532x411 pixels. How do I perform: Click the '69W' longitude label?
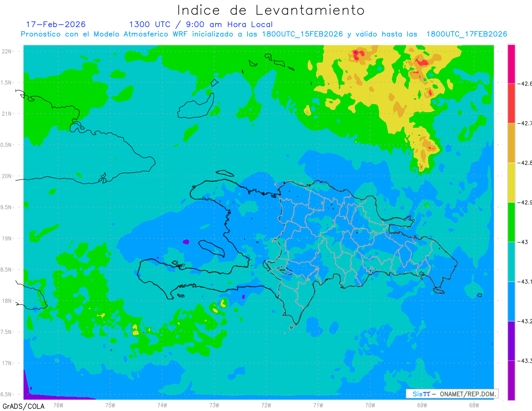point(422,404)
